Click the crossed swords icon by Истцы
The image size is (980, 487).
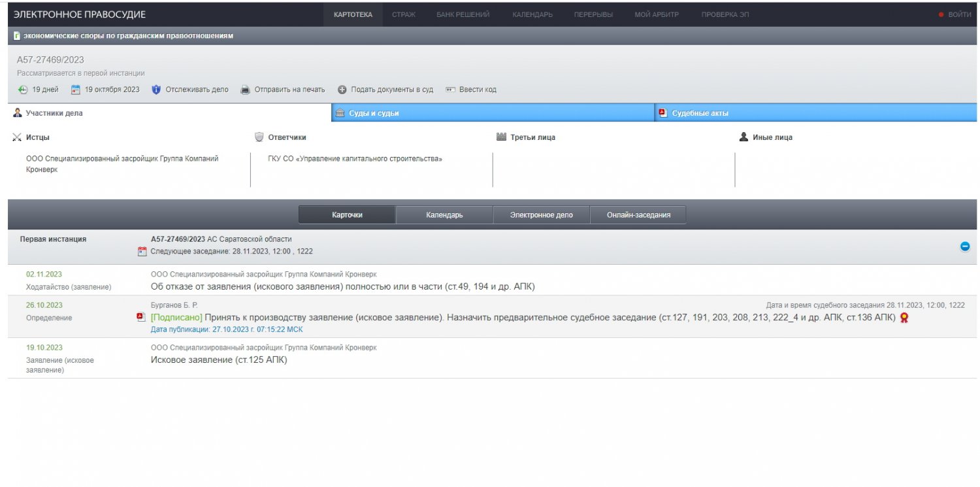tap(18, 137)
